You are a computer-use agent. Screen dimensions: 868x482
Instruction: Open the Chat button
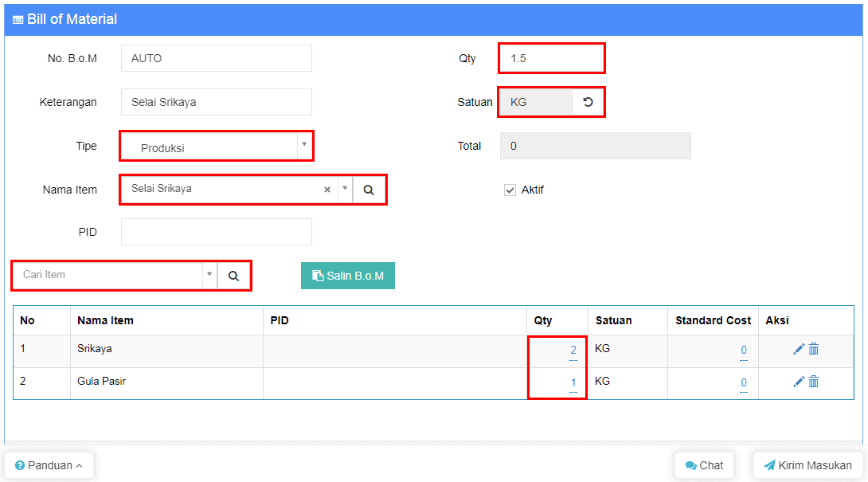tap(704, 465)
